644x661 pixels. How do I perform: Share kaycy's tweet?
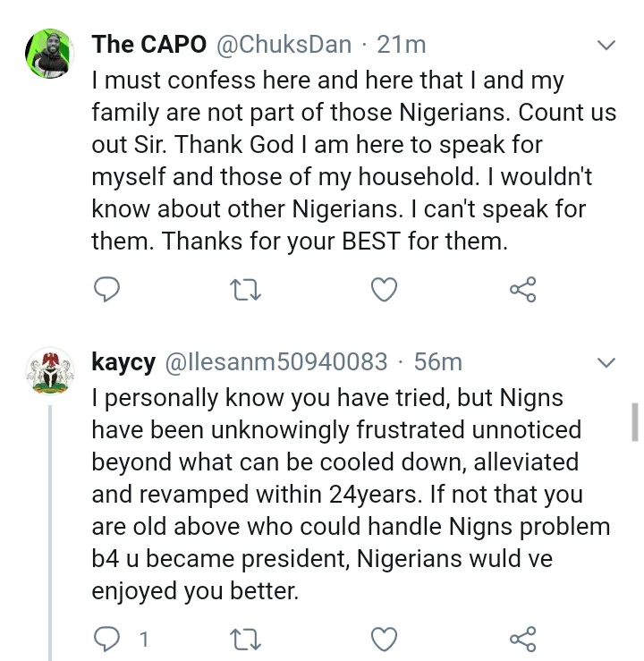pos(522,638)
